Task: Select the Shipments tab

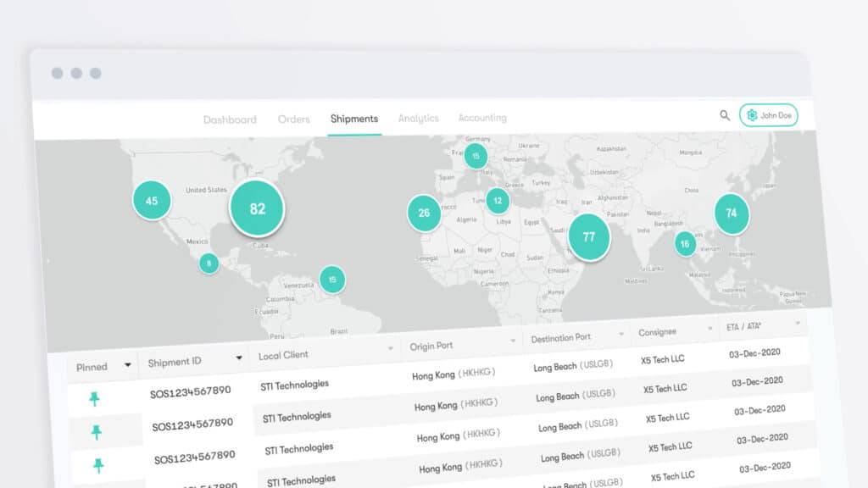Action: pyautogui.click(x=354, y=119)
